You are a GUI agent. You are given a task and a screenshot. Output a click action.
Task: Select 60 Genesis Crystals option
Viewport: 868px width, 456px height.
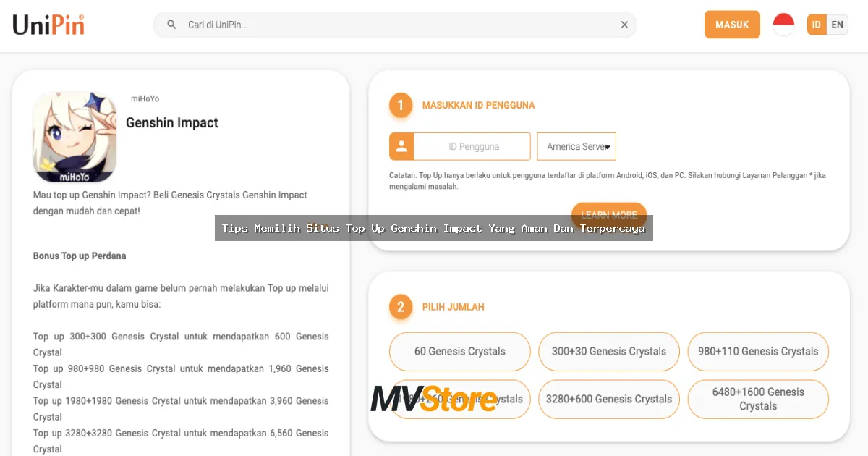[460, 352]
